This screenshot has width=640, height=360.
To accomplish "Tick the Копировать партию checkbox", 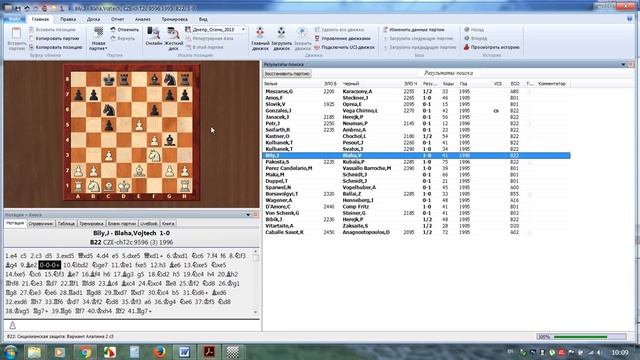I will point(31,38).
